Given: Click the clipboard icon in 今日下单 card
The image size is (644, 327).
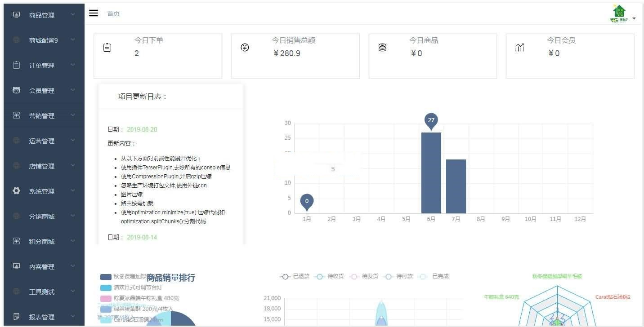Looking at the screenshot, I should click(107, 47).
